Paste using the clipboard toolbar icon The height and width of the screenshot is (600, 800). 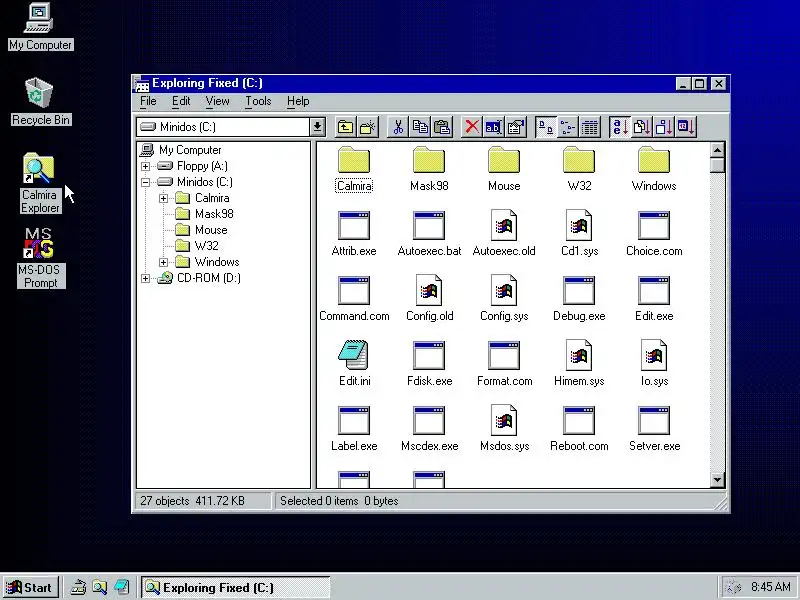click(x=442, y=127)
